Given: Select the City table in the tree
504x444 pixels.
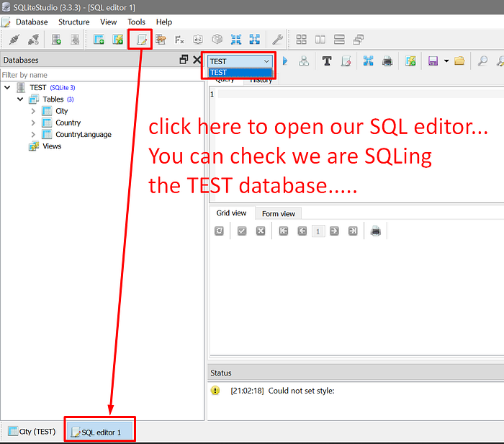Looking at the screenshot, I should point(62,111).
